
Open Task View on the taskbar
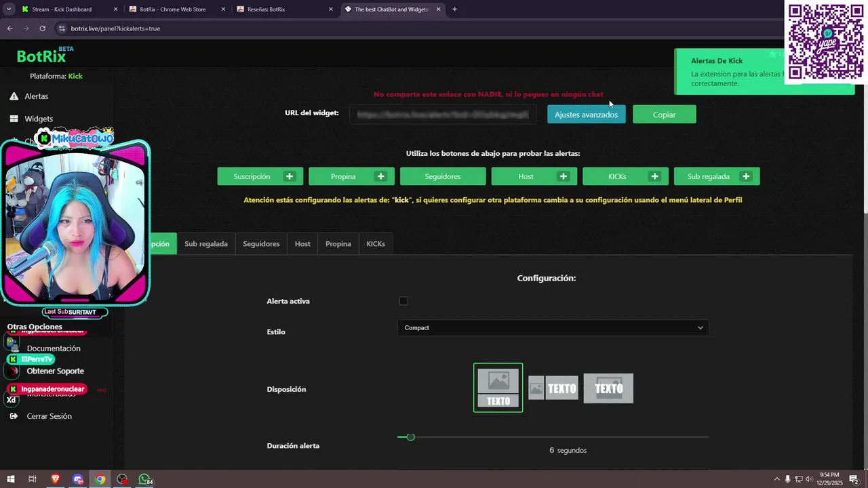pyautogui.click(x=32, y=479)
